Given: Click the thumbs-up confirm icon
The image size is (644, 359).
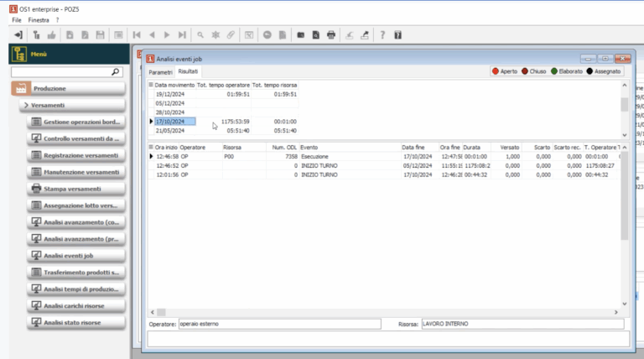Looking at the screenshot, I should pos(51,35).
